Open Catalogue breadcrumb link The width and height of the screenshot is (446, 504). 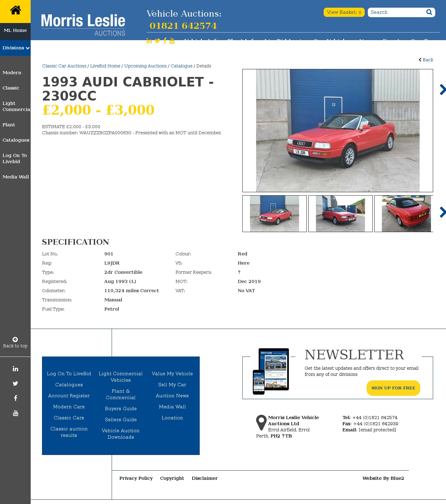[x=182, y=66]
